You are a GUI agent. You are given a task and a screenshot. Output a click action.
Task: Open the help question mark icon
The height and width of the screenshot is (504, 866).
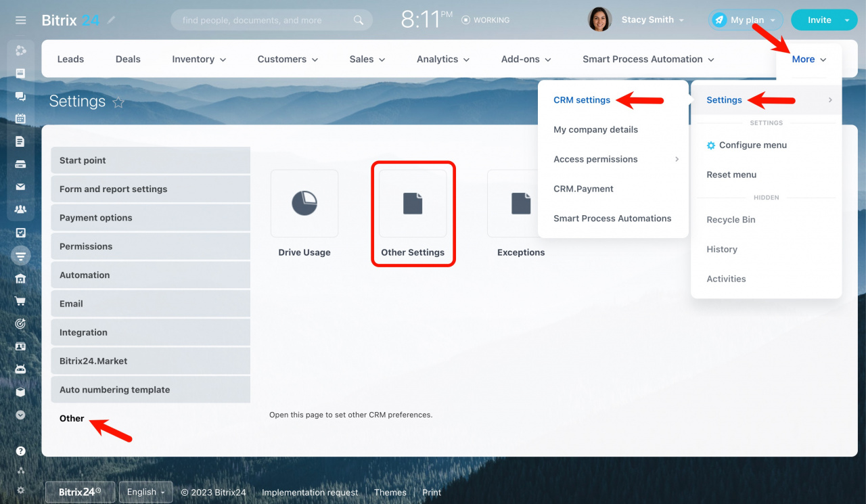(x=21, y=451)
